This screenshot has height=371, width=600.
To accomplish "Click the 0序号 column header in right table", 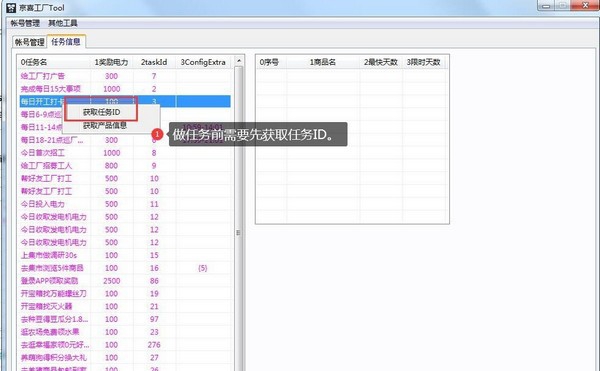I will pos(271,62).
